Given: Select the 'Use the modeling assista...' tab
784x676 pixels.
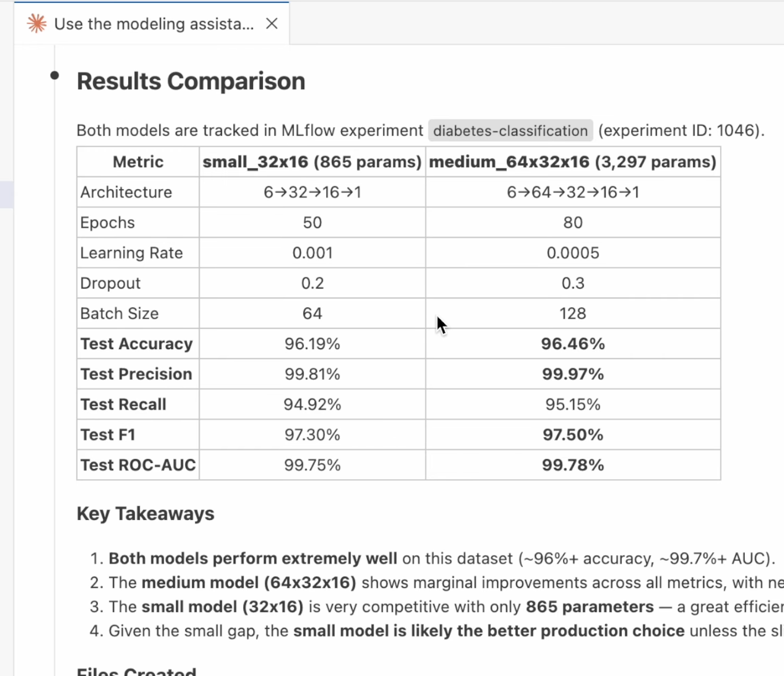Looking at the screenshot, I should coord(154,24).
